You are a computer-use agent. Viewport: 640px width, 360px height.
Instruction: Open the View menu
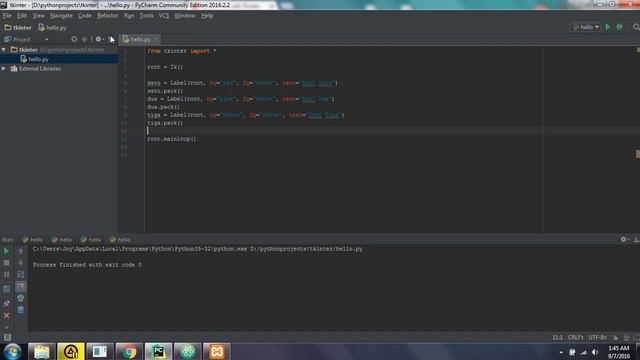point(38,16)
